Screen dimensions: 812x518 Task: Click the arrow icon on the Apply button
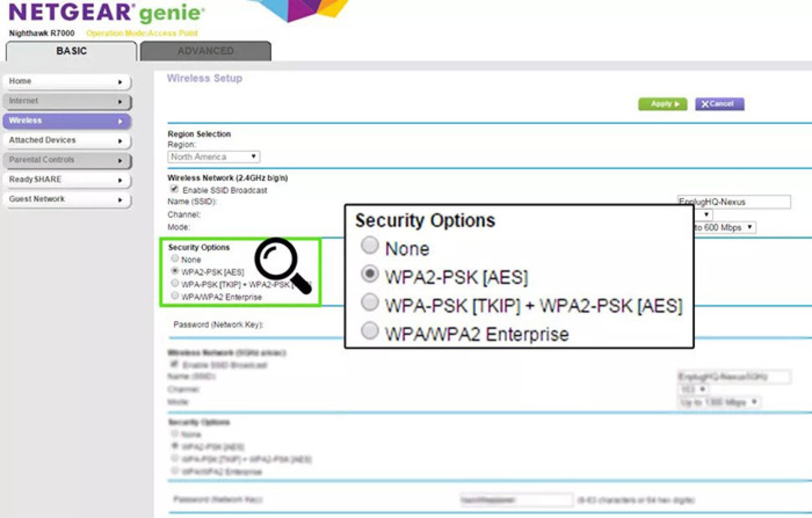[x=678, y=104]
